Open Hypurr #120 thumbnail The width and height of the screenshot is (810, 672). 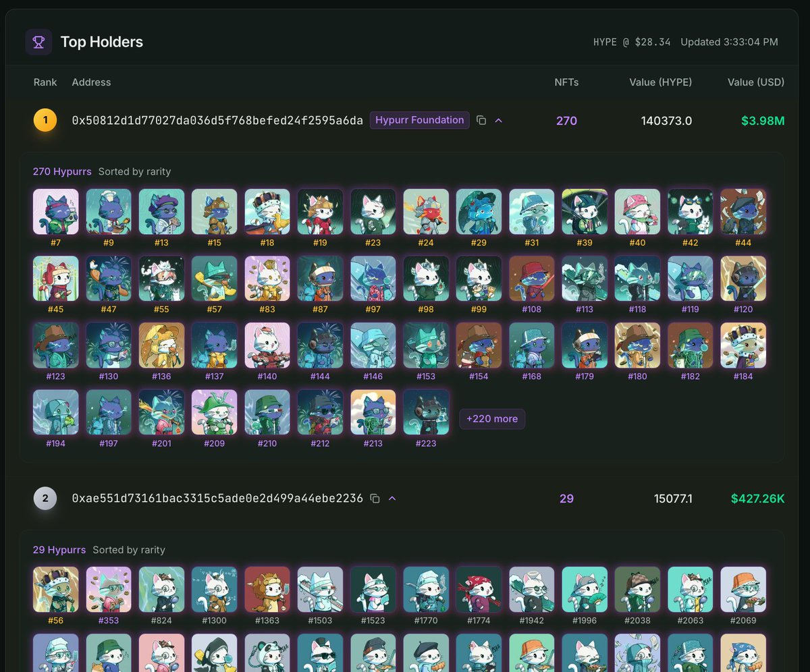point(743,278)
